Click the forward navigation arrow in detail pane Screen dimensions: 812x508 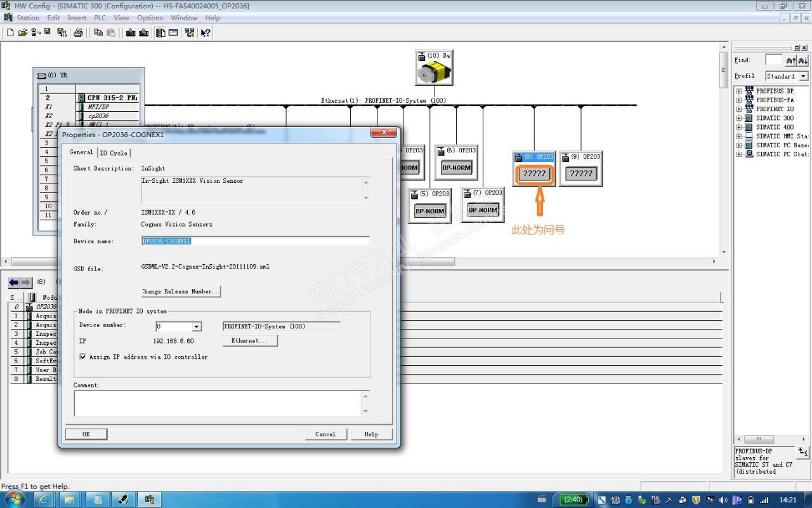tap(26, 283)
